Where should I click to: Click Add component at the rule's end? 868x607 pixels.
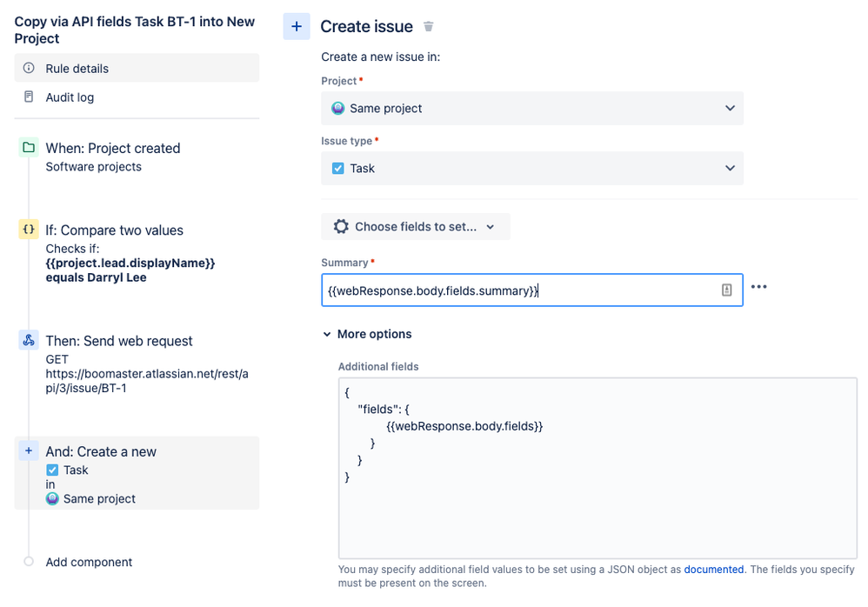pyautogui.click(x=89, y=562)
